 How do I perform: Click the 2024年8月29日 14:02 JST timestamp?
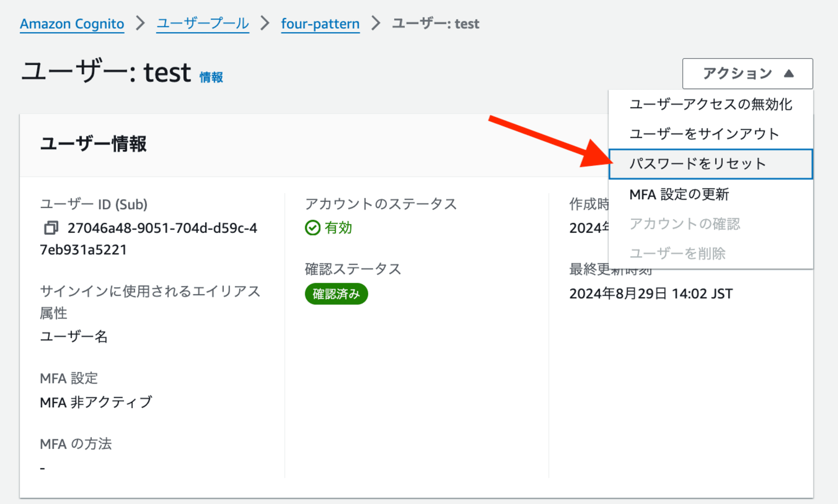[651, 294]
